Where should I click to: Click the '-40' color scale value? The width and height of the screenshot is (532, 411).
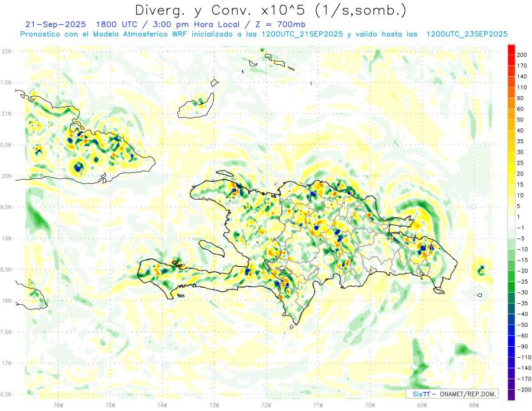click(x=523, y=314)
